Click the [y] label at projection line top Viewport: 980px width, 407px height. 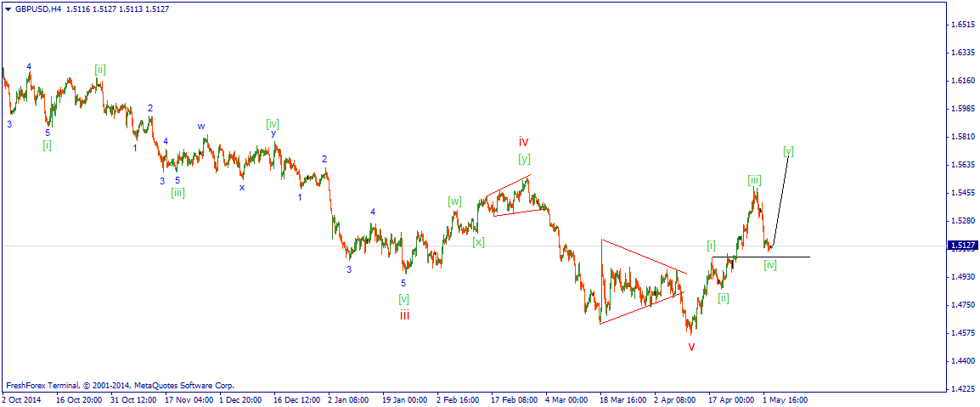[788, 150]
